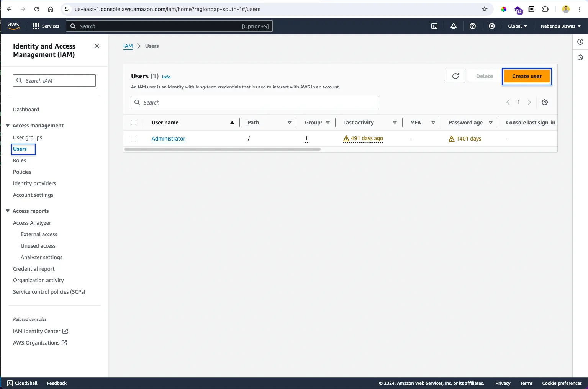
Task: Click the browser home icon
Action: coord(51,9)
